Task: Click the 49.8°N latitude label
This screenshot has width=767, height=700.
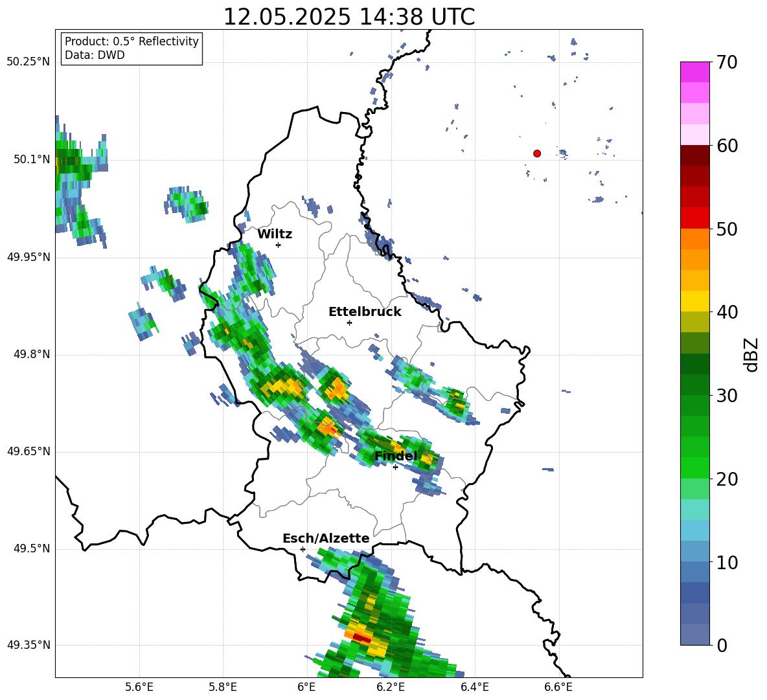Action: (x=31, y=354)
